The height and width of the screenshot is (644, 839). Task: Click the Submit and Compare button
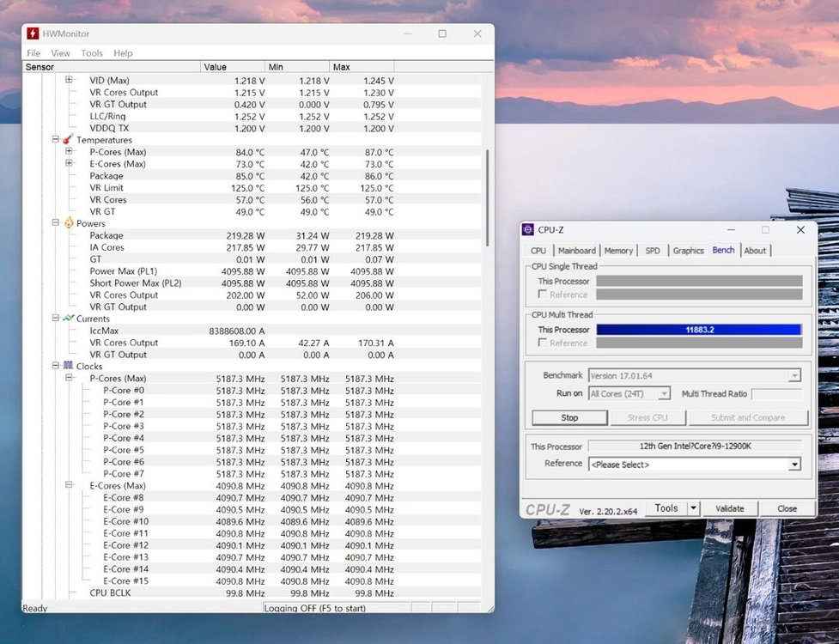coord(748,418)
